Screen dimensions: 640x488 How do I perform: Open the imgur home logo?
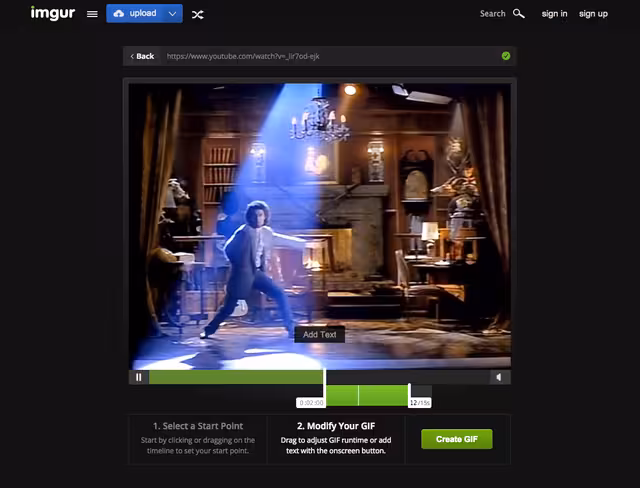coord(53,13)
